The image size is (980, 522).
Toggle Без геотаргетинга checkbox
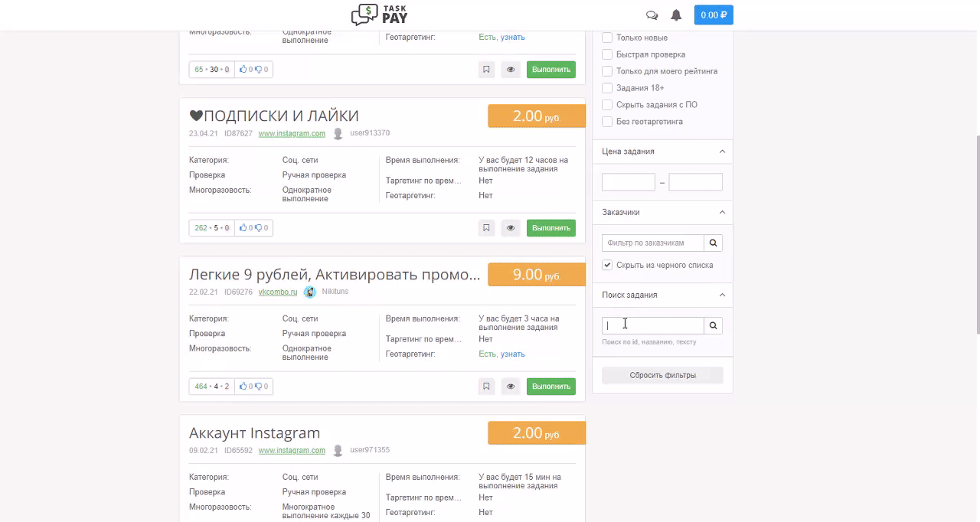pos(607,122)
